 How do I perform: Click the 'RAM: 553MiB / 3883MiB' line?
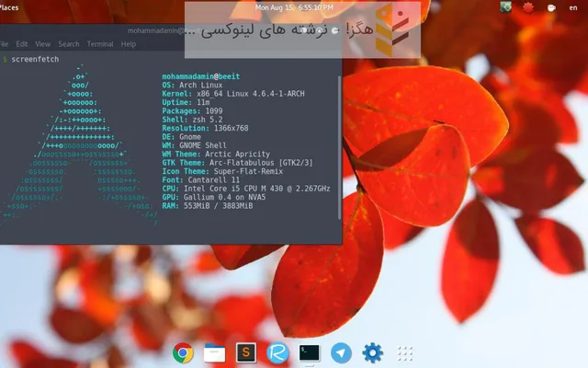click(x=208, y=206)
